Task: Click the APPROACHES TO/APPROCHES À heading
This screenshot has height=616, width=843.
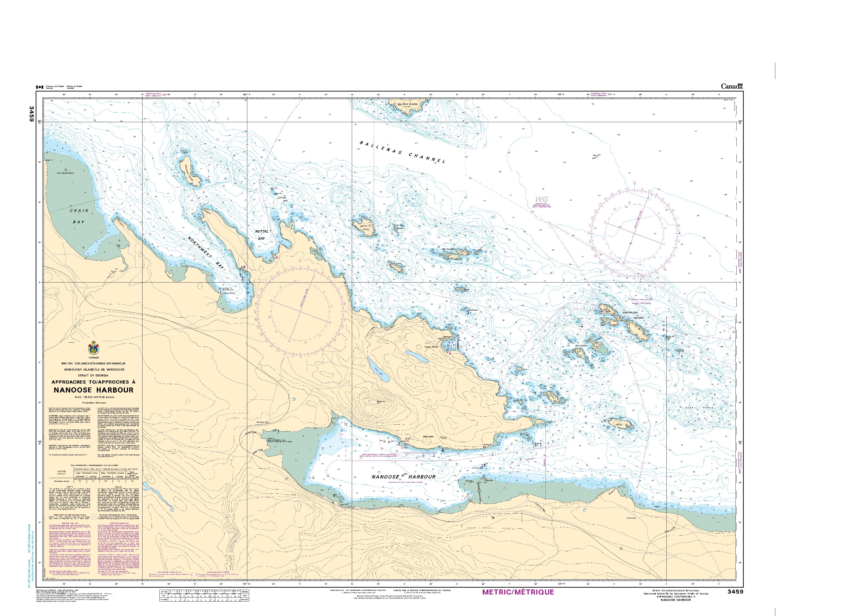Action: (94, 382)
